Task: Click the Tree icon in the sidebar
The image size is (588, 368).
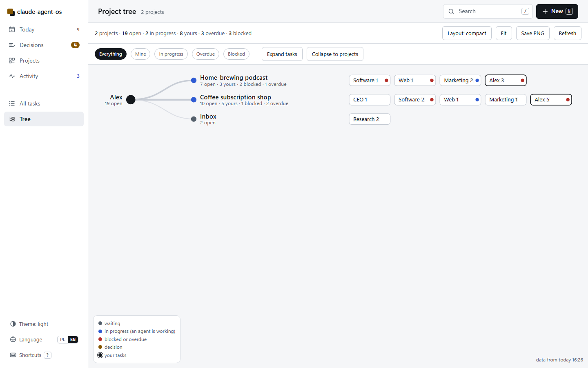Action: coord(12,119)
